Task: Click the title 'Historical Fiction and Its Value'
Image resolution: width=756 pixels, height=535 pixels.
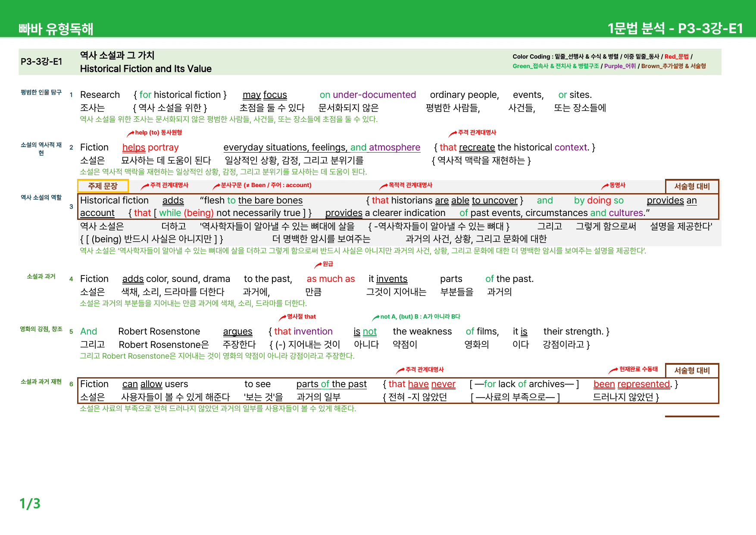Action: pyautogui.click(x=146, y=69)
